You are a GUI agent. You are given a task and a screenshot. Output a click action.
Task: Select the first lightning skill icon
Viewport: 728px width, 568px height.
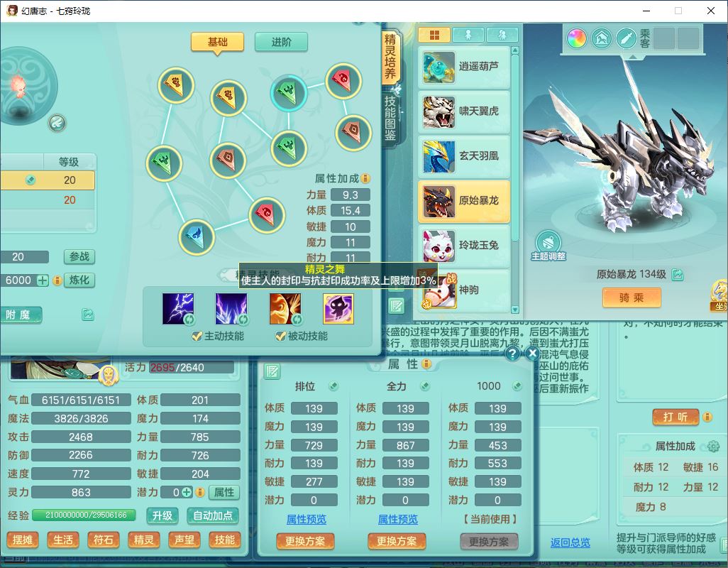click(x=177, y=309)
